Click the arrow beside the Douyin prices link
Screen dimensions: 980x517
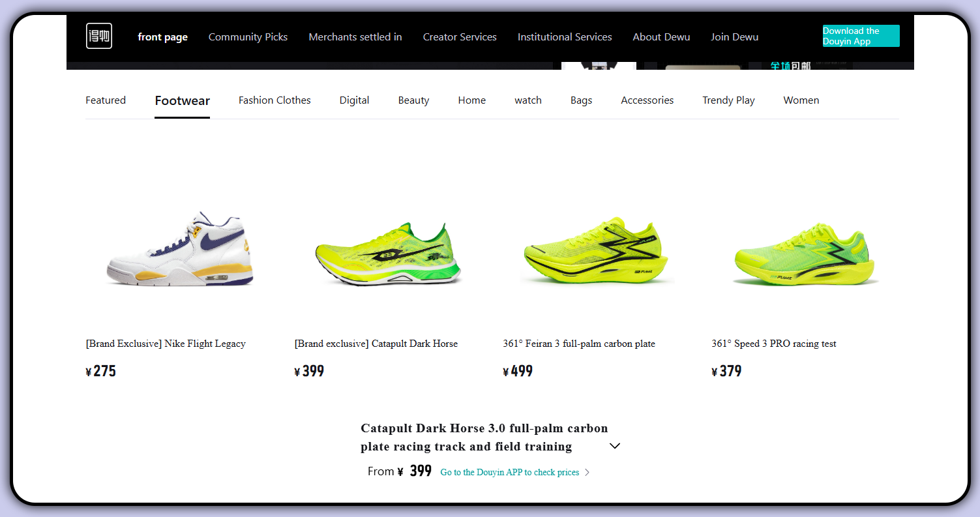pyautogui.click(x=587, y=472)
